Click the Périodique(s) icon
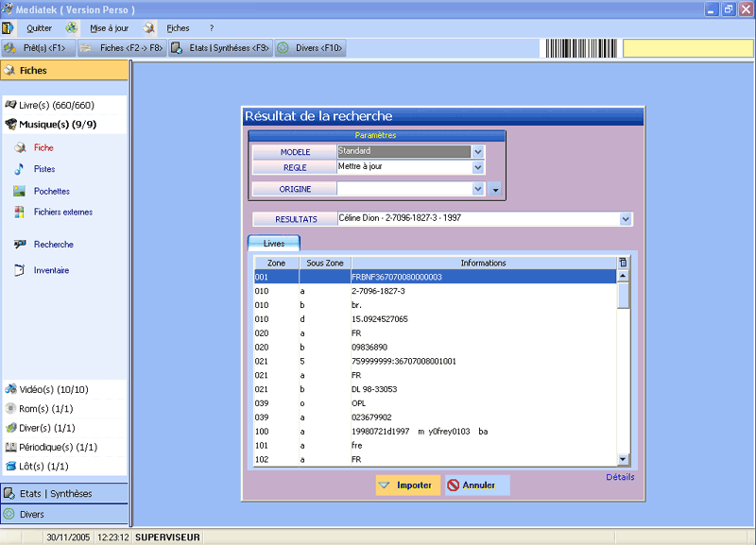756x545 pixels. click(10, 447)
